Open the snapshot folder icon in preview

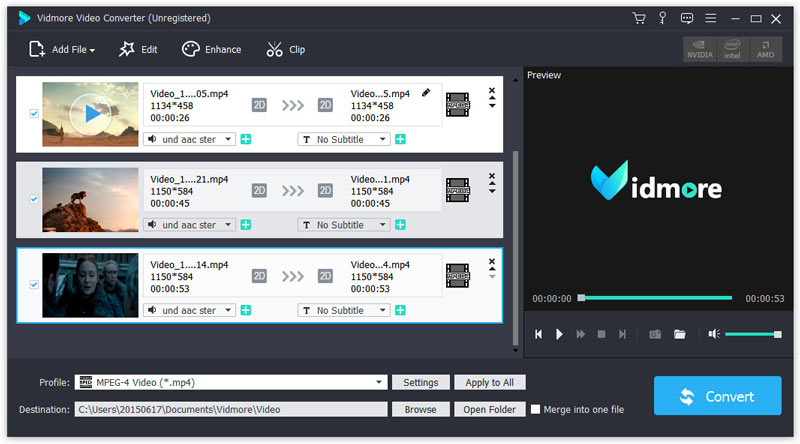680,334
